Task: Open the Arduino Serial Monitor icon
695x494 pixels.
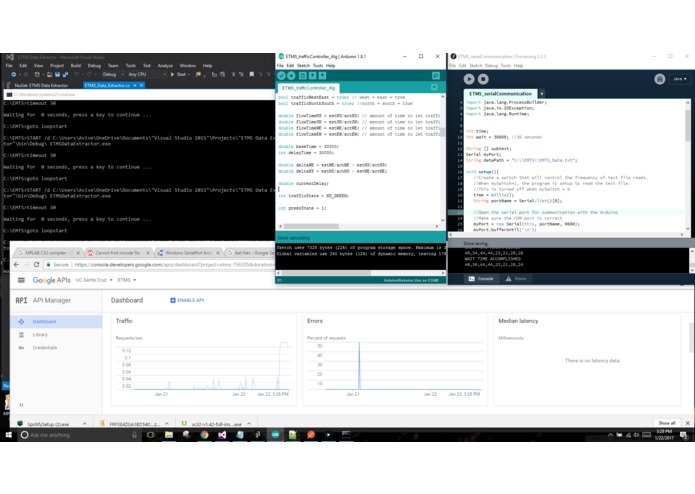Action: point(436,76)
